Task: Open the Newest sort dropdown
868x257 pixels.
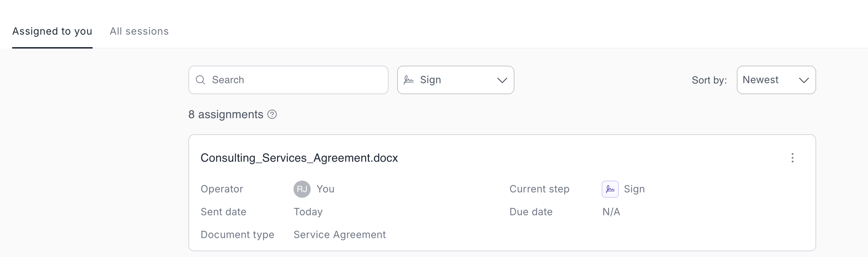Action: click(x=776, y=80)
